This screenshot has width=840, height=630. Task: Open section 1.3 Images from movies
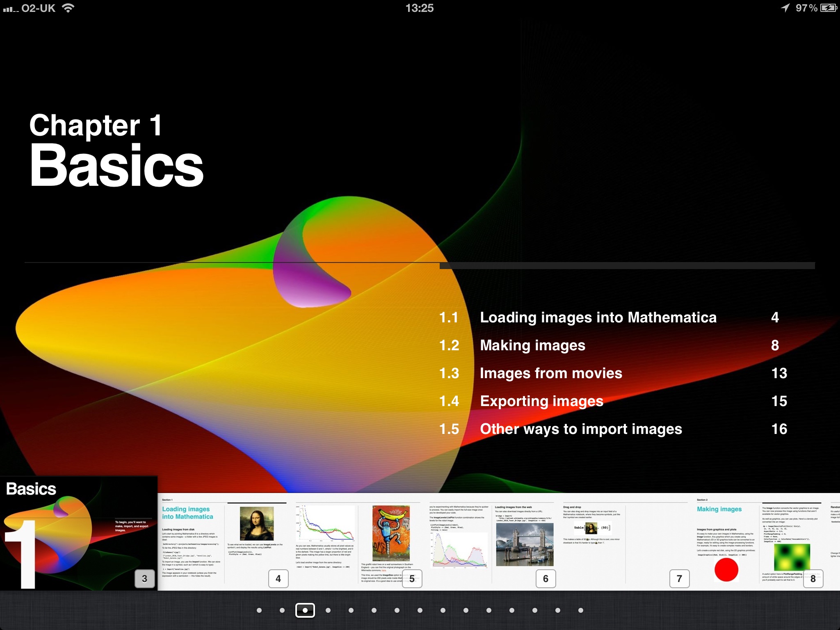[x=613, y=373]
